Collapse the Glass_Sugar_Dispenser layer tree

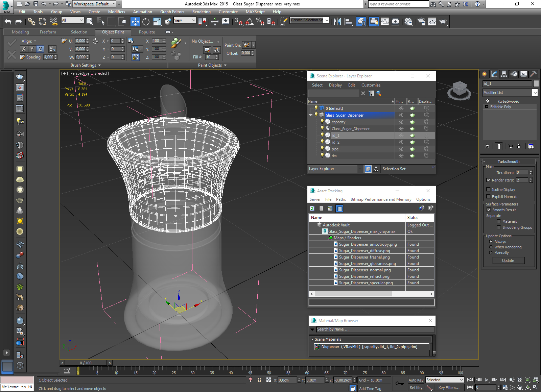pos(310,115)
